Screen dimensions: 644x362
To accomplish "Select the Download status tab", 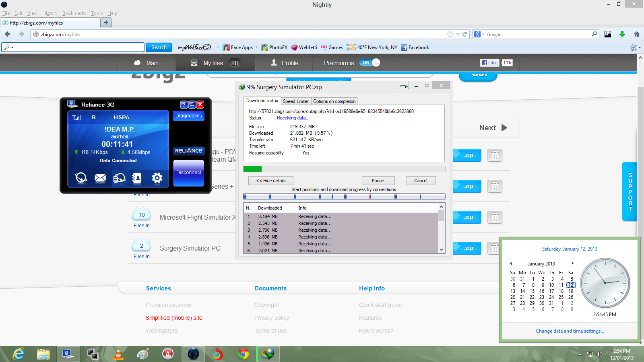I will click(x=262, y=101).
